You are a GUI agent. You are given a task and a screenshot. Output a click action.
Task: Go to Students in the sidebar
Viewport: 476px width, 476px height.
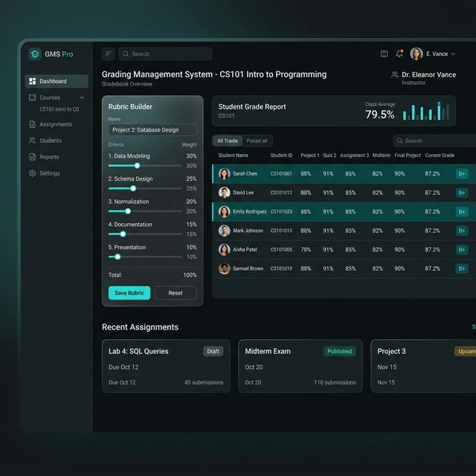(50, 141)
